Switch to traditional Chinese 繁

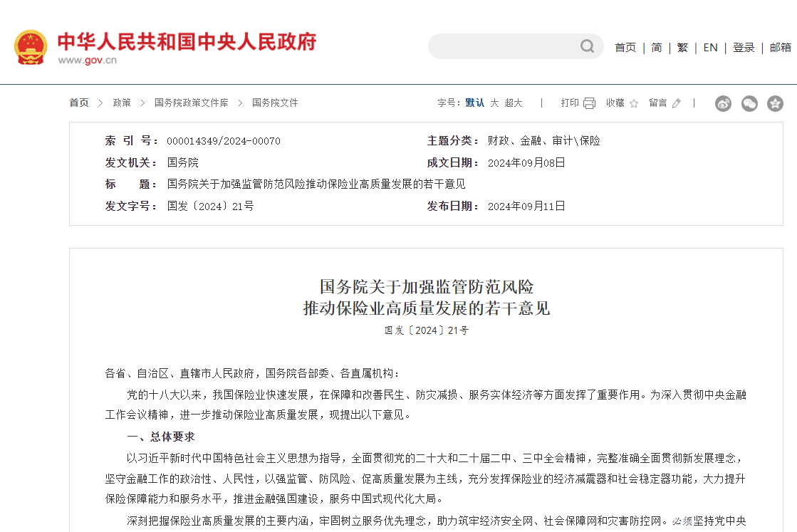tap(682, 48)
